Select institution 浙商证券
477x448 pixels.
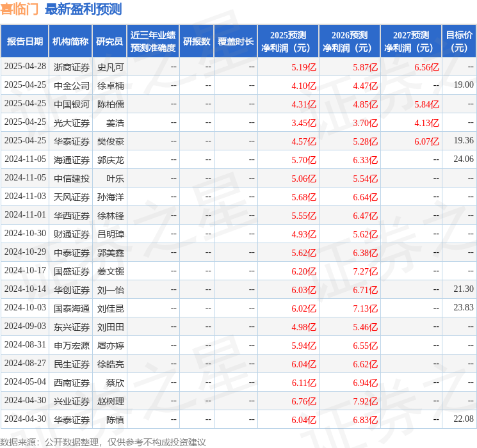point(72,67)
